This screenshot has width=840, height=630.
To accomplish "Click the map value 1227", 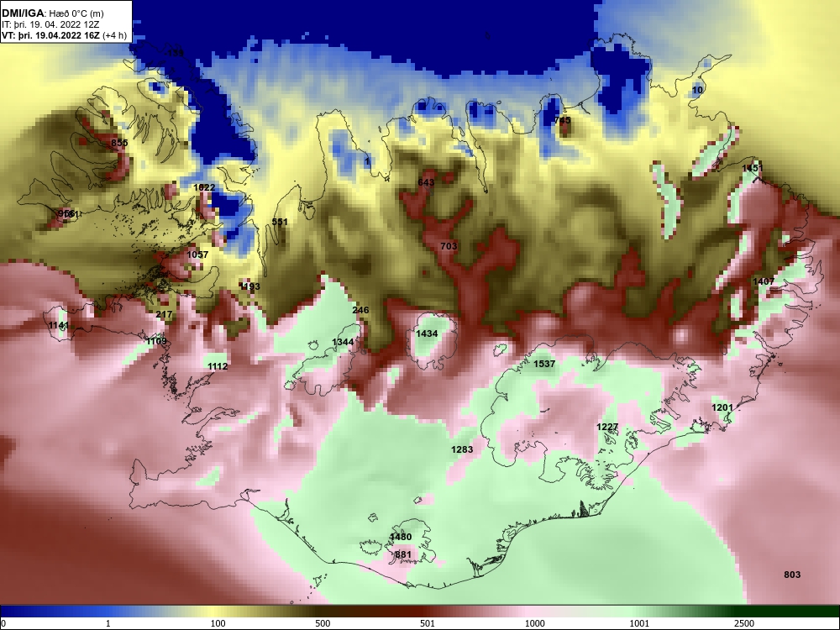I will [607, 427].
